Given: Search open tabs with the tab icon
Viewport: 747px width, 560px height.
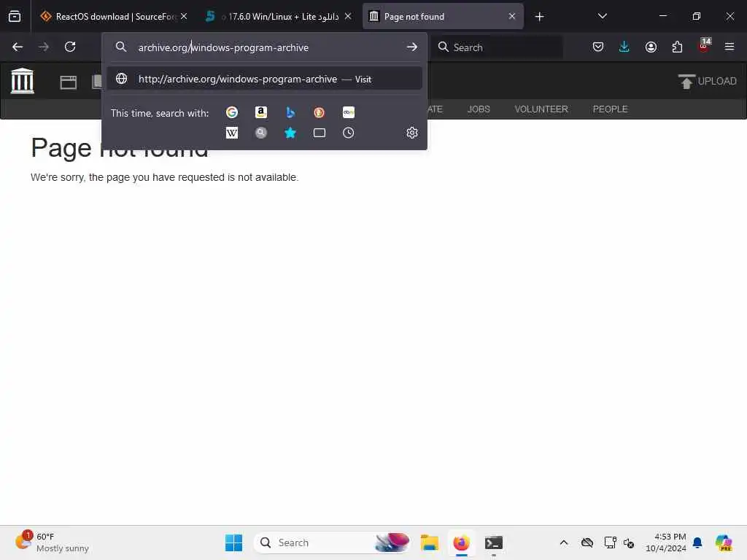Looking at the screenshot, I should click(x=320, y=133).
